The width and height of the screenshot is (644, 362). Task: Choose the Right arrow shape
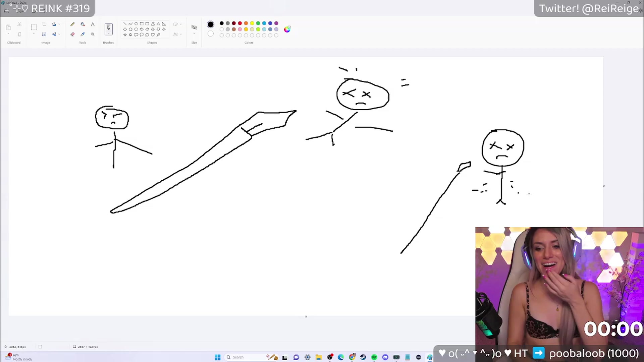point(142,29)
